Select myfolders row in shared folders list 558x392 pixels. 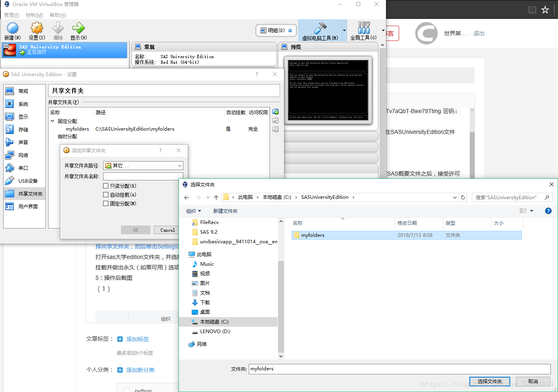point(159,129)
